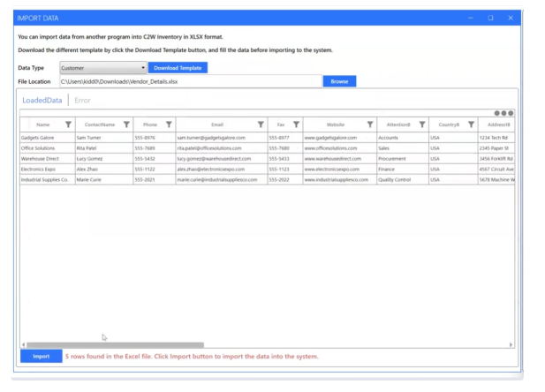545x392 pixels.
Task: Open the filter for Name column
Action: point(68,125)
